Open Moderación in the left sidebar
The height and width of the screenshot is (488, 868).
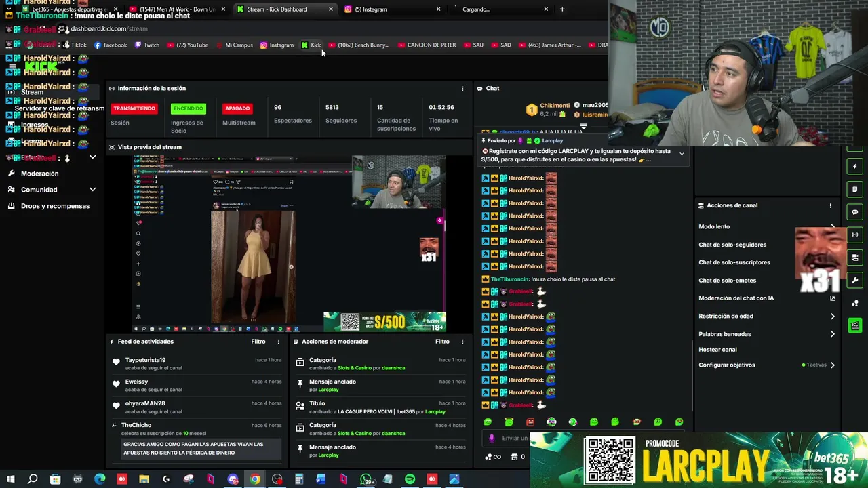(x=39, y=174)
